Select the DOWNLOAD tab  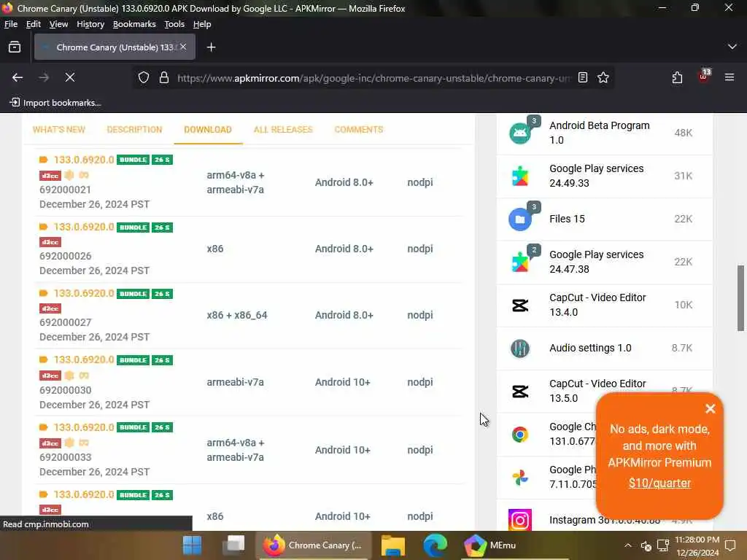coord(208,130)
